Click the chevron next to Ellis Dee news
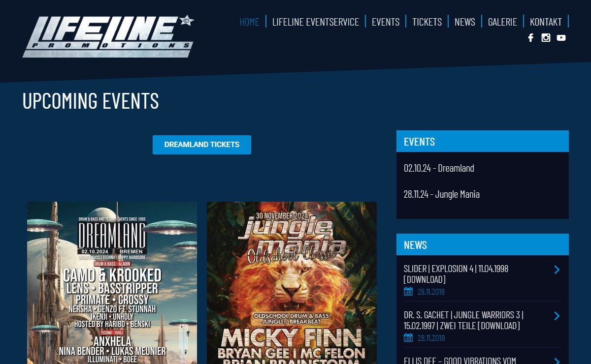The image size is (591, 364). point(557,361)
